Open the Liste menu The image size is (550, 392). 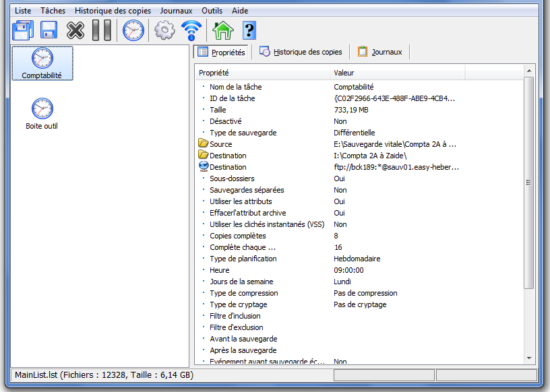tap(23, 11)
